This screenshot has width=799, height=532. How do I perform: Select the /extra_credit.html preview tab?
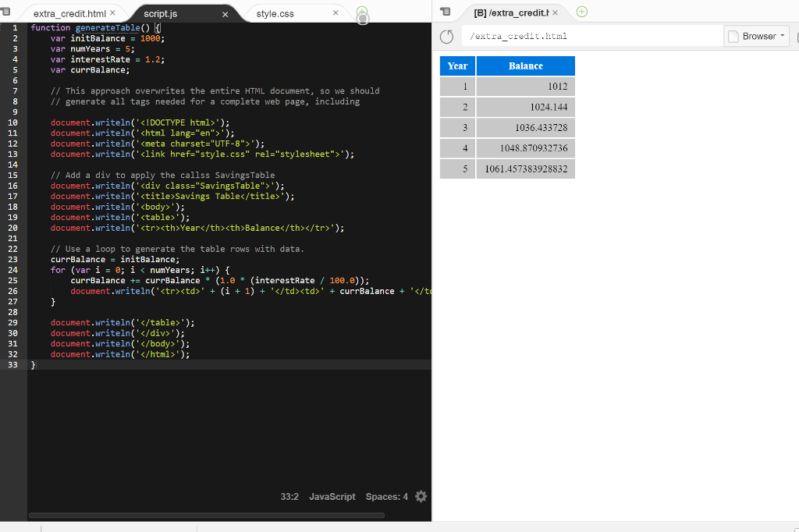click(x=511, y=12)
